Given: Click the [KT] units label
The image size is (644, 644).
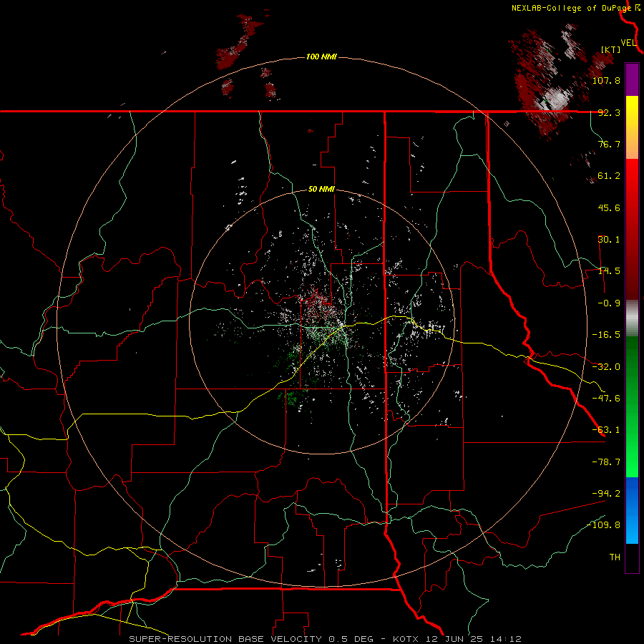Looking at the screenshot, I should tap(611, 49).
